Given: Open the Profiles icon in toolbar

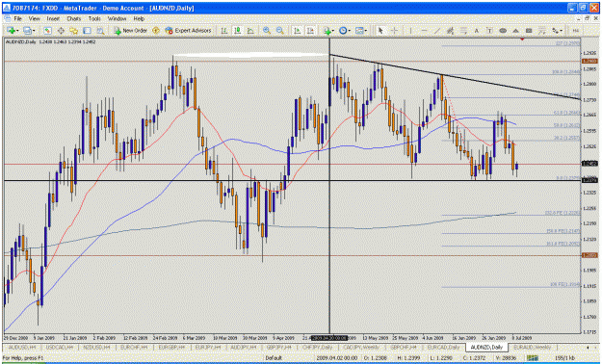Looking at the screenshot, I should 27,31.
